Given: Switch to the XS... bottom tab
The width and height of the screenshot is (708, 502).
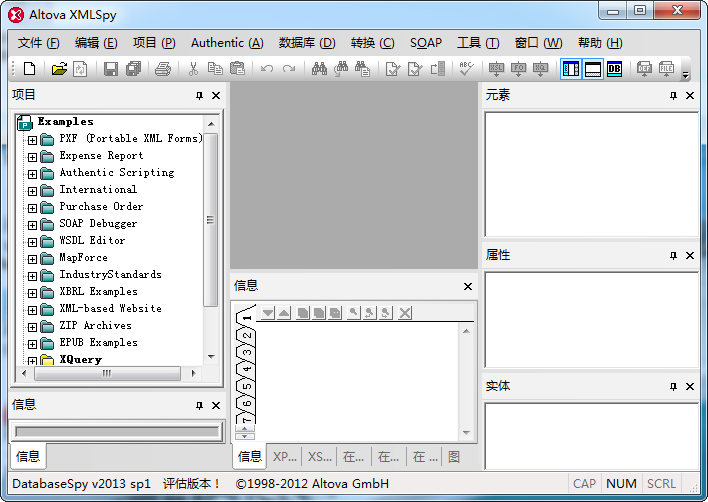Looking at the screenshot, I should [x=319, y=457].
